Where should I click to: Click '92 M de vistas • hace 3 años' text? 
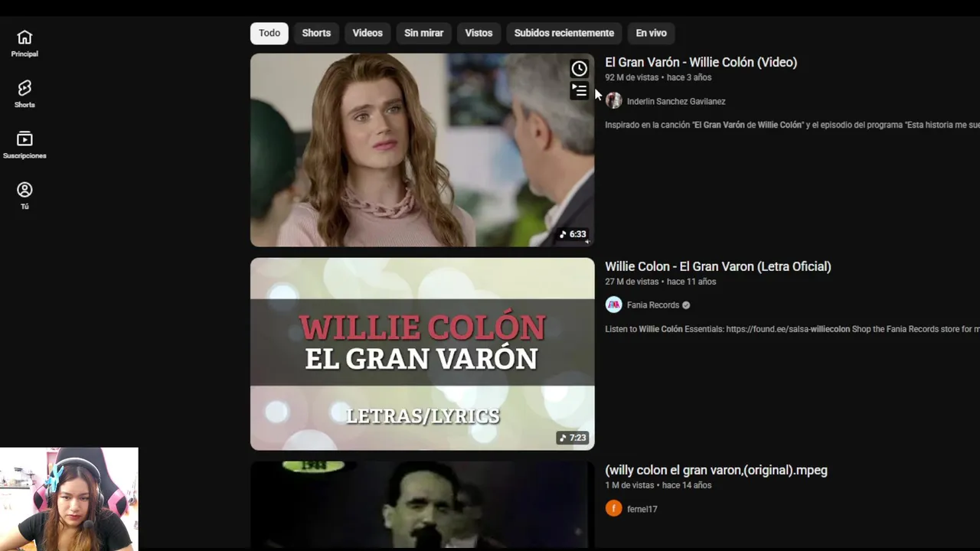coord(658,77)
